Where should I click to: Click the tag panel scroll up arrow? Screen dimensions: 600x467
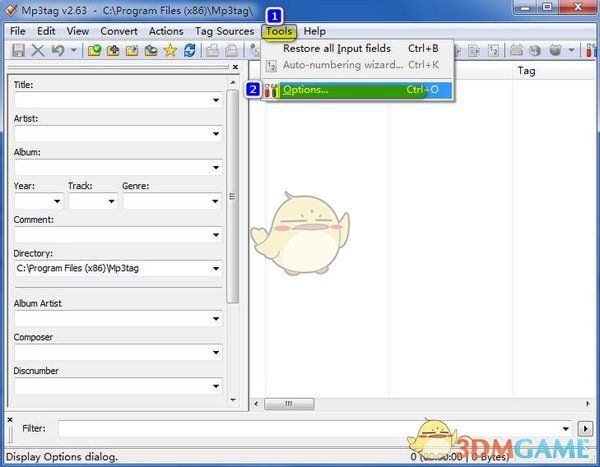(233, 82)
